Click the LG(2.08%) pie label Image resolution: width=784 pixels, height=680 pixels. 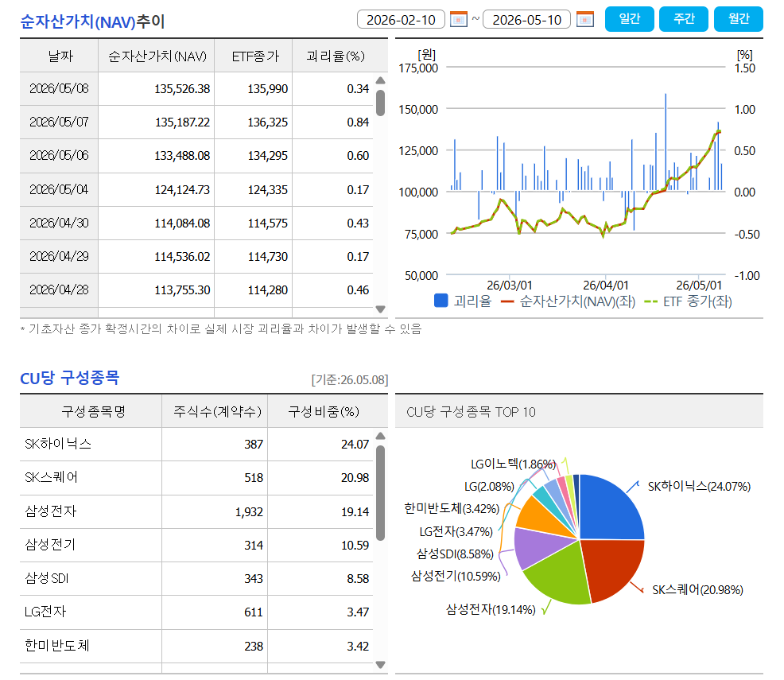tap(489, 487)
